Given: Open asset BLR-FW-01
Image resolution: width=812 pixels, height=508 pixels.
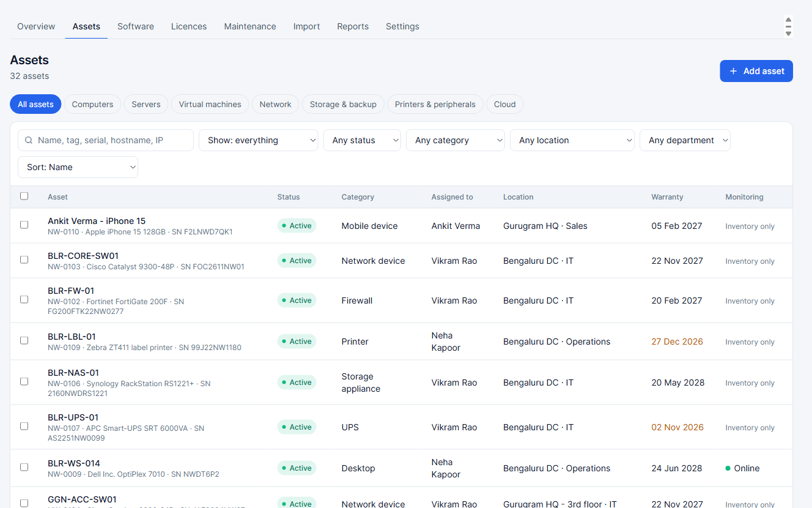Looking at the screenshot, I should coord(71,291).
